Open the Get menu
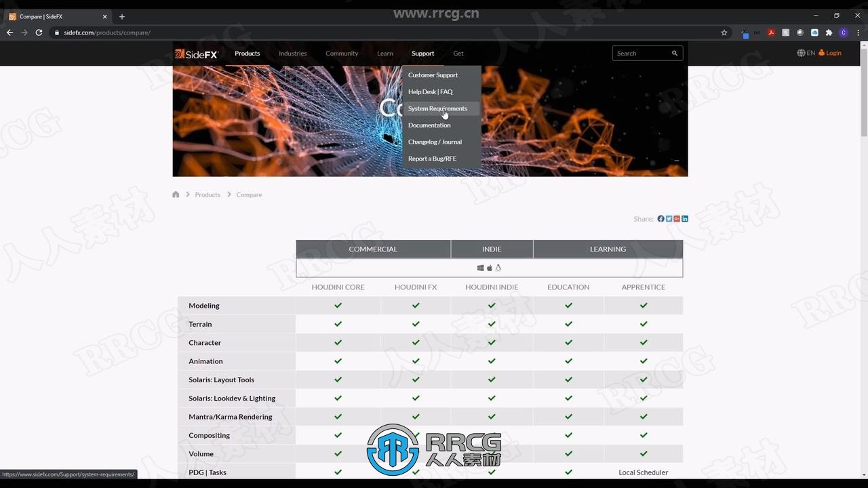The height and width of the screenshot is (488, 868). point(458,54)
